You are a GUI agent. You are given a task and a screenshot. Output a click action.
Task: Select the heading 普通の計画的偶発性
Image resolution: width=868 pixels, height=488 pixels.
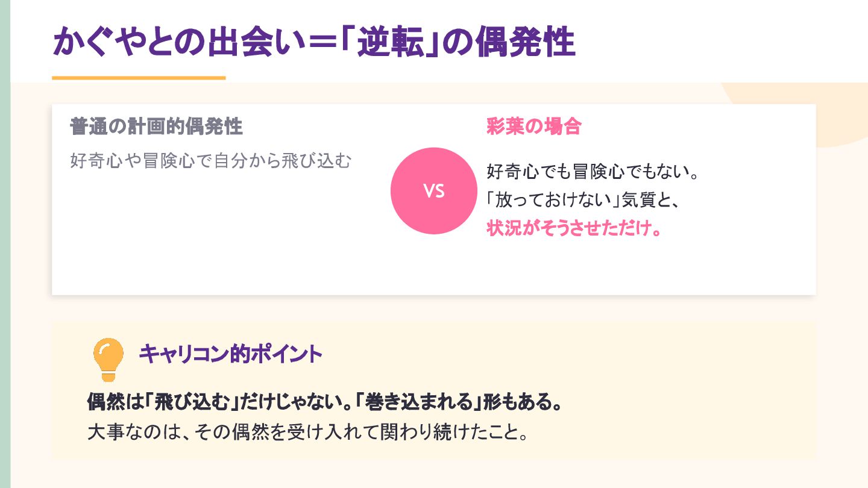(156, 127)
